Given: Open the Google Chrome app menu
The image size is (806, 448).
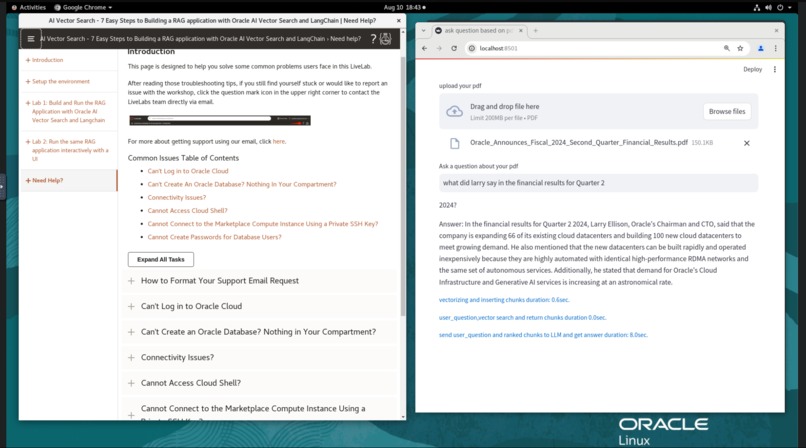Looking at the screenshot, I should click(83, 8).
